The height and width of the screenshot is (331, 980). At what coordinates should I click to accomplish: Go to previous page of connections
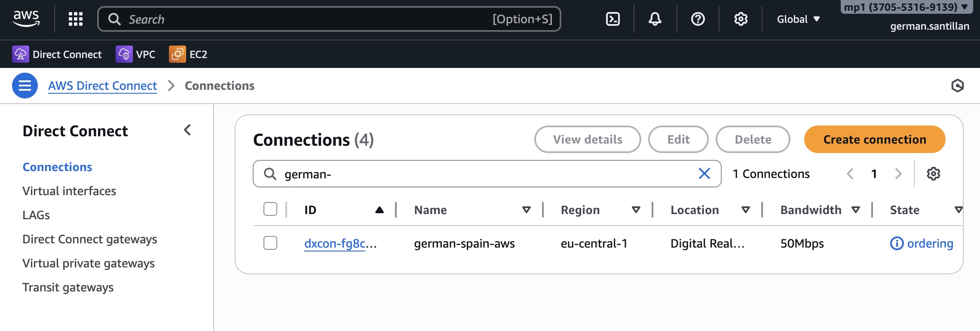[x=850, y=174]
